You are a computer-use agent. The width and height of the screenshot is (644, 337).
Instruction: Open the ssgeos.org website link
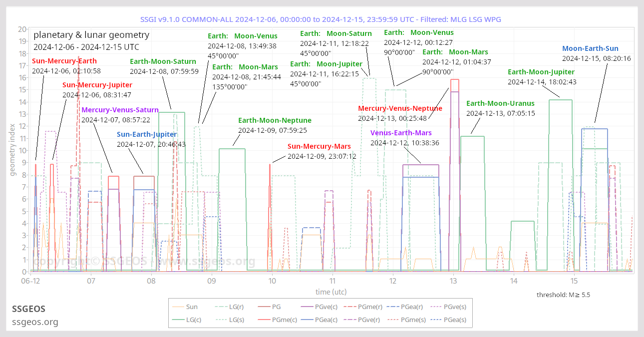point(35,322)
